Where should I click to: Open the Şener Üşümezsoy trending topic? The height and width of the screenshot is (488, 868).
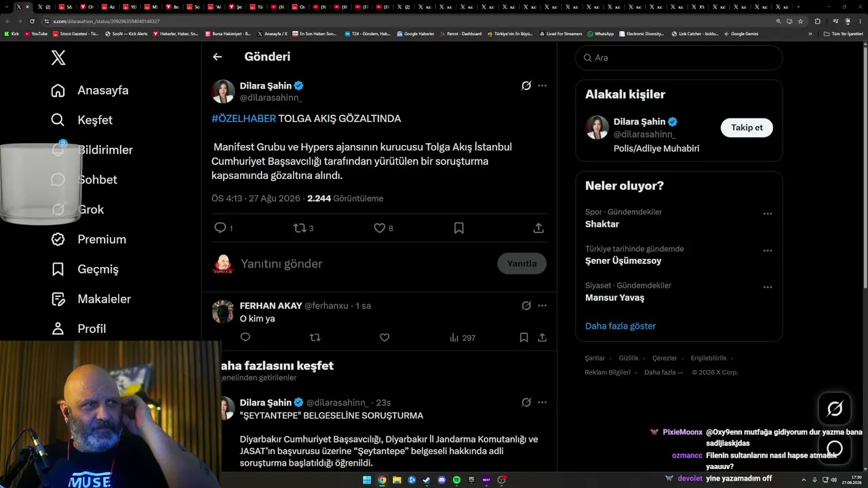click(x=623, y=261)
